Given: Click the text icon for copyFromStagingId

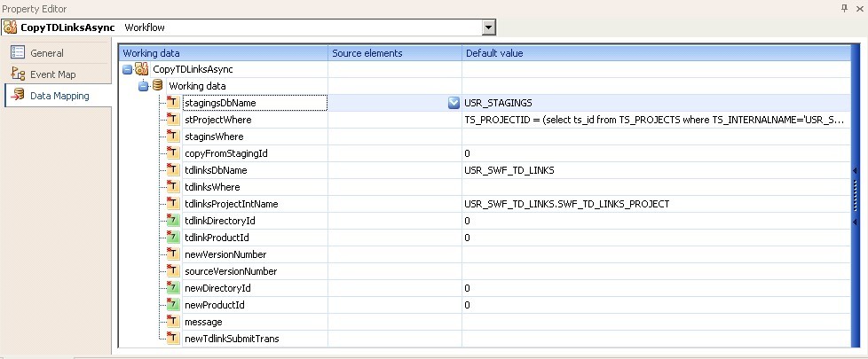Looking at the screenshot, I should pyautogui.click(x=173, y=153).
